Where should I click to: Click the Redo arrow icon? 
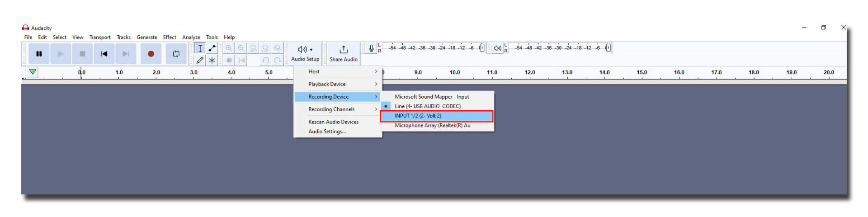point(277,60)
